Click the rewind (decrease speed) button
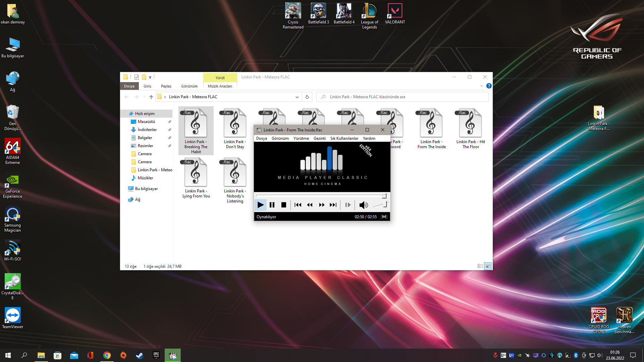Viewport: 644px width, 362px height. (310, 205)
